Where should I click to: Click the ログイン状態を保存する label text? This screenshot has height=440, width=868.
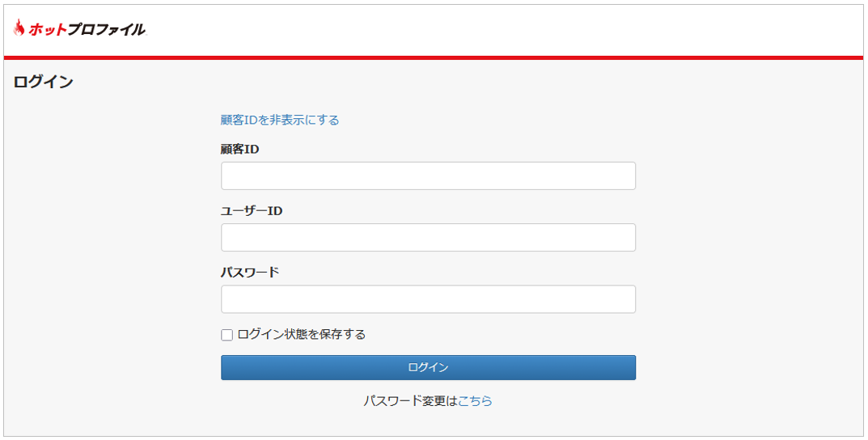tap(302, 334)
